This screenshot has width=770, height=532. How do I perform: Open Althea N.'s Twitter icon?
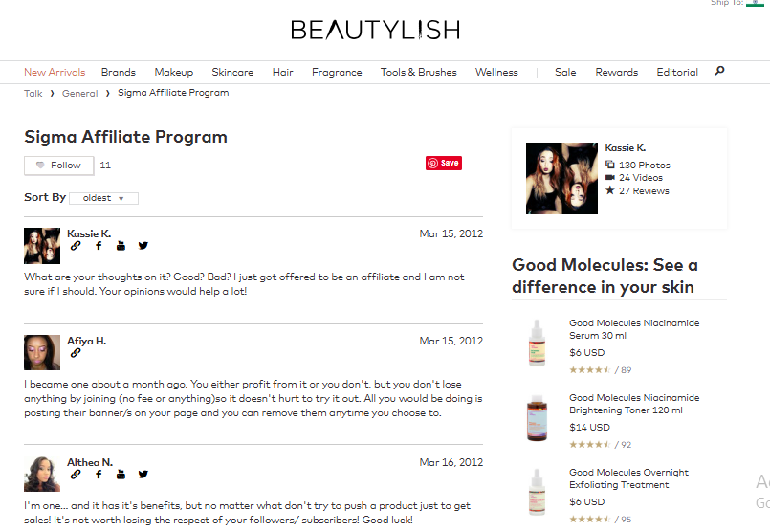point(143,475)
